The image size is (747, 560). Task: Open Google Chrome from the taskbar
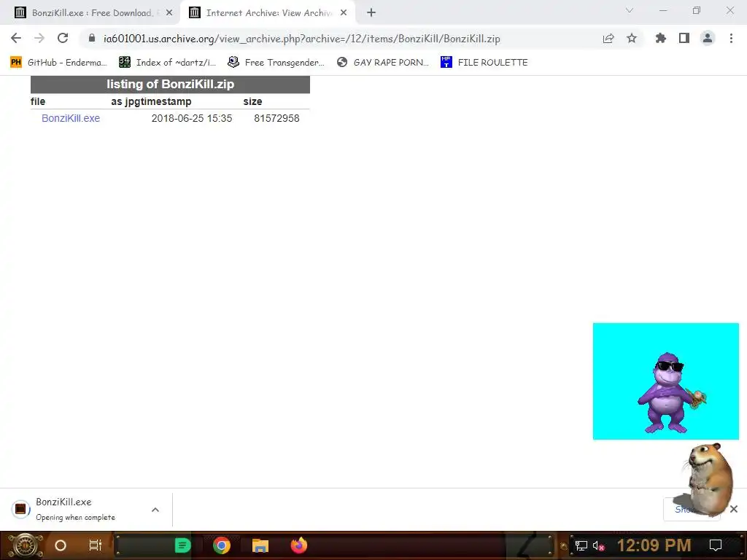click(x=222, y=545)
